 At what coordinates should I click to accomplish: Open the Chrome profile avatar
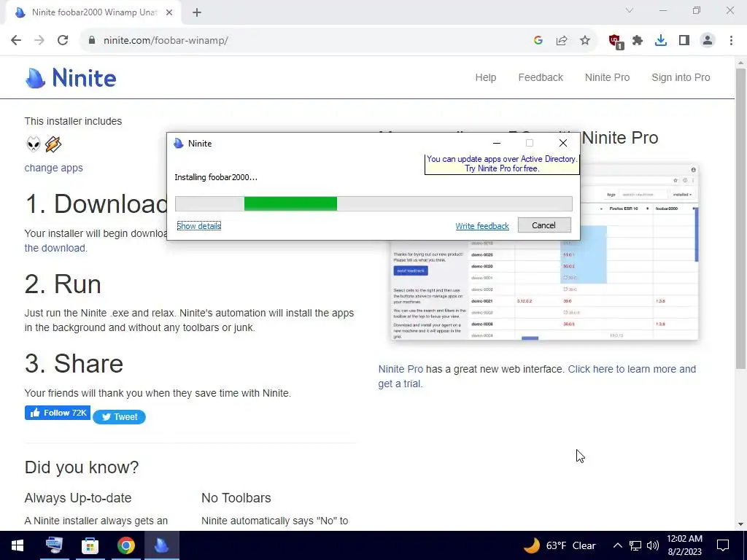[x=708, y=41]
